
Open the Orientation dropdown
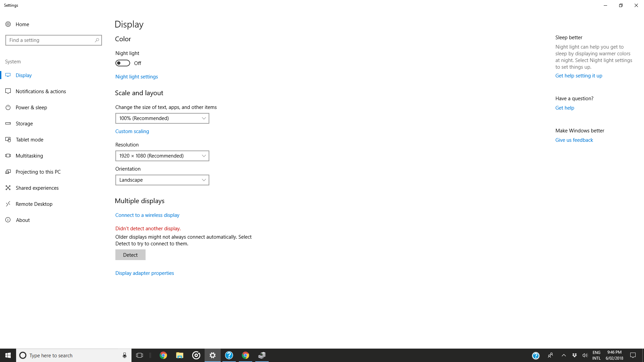coord(162,180)
